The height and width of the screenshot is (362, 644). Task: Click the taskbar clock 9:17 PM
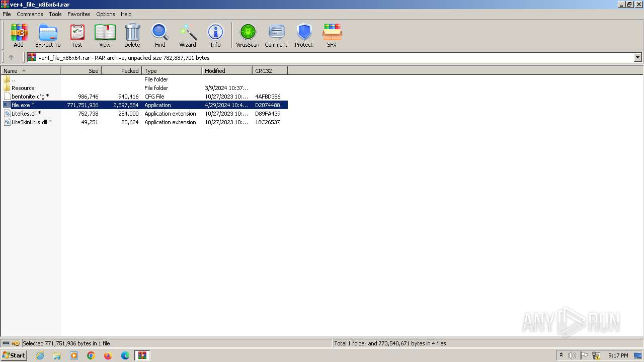[618, 355]
